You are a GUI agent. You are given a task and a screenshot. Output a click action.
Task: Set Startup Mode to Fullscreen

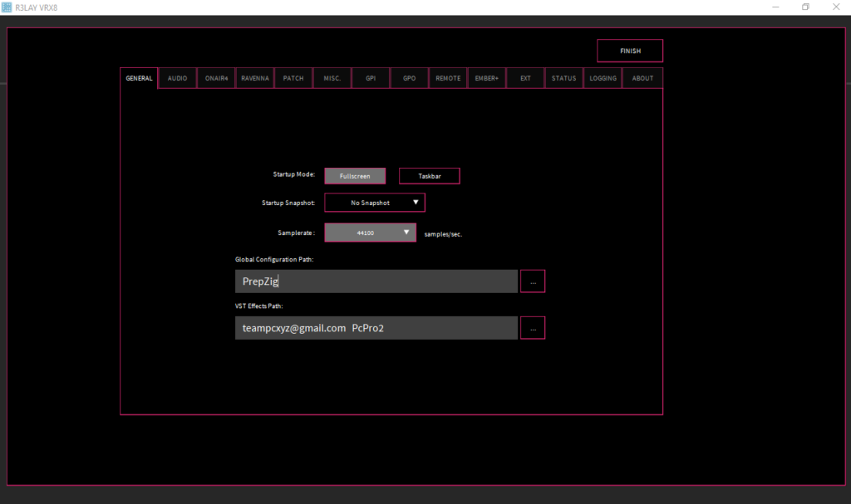point(355,176)
